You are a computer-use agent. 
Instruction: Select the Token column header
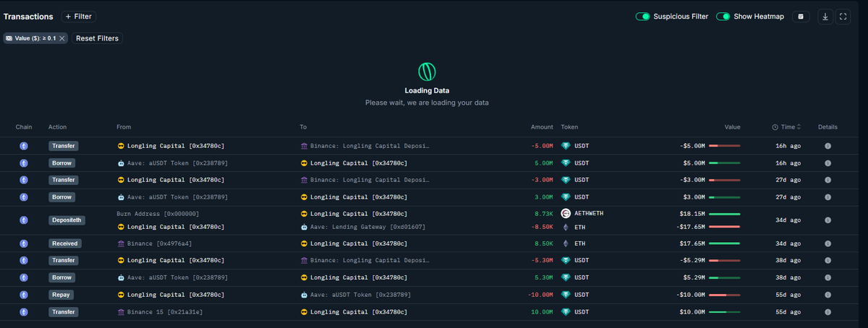(569, 127)
